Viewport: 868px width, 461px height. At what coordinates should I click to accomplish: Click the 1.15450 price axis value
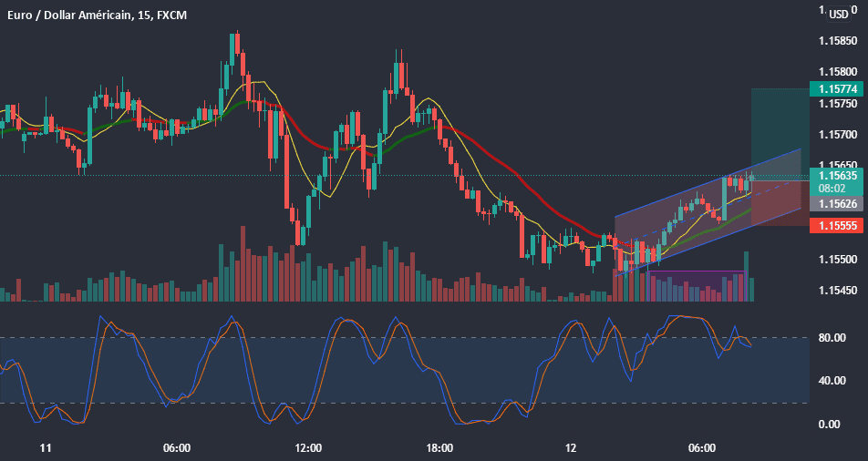click(837, 291)
